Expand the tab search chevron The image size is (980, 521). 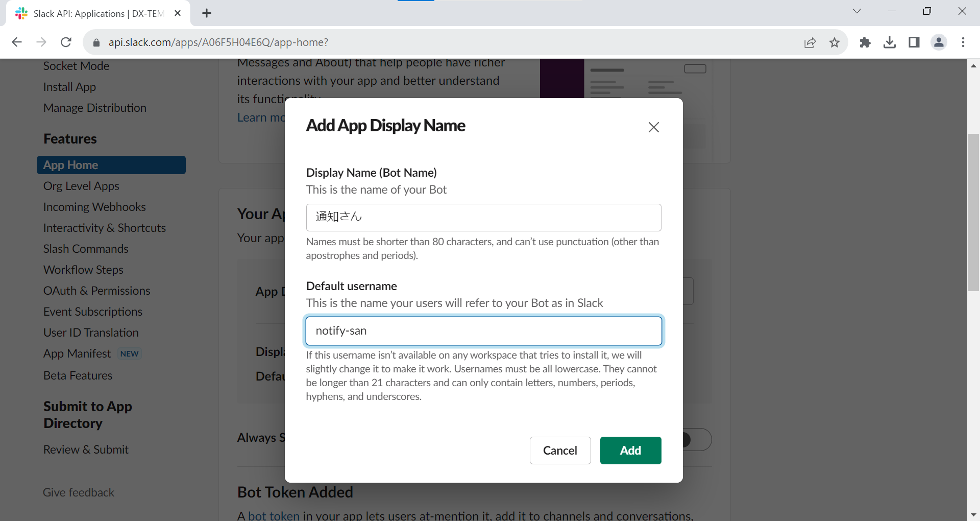(857, 11)
